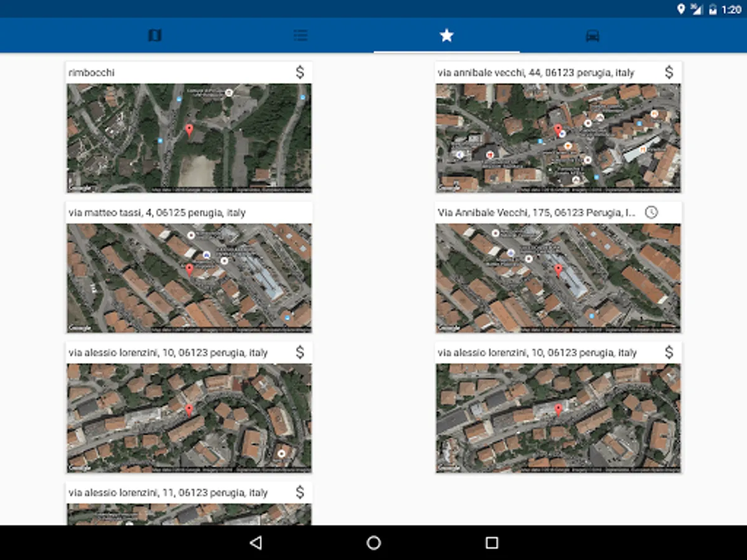Tap the battery icon in status bar
The height and width of the screenshot is (560, 747).
[713, 9]
